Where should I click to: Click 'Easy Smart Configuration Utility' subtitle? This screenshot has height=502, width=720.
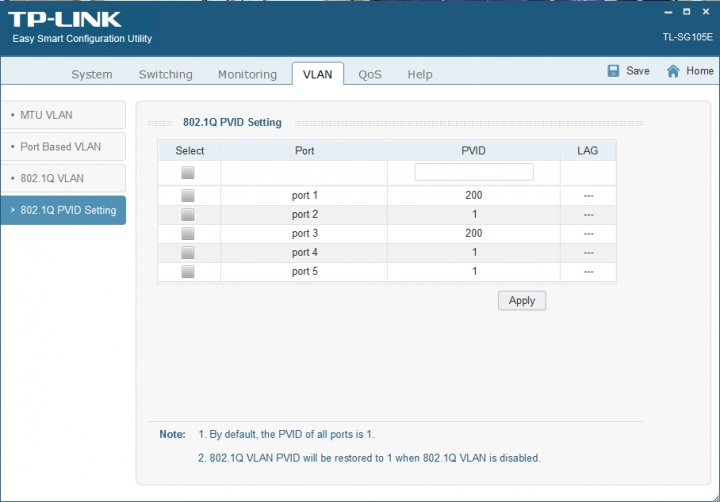click(x=82, y=39)
